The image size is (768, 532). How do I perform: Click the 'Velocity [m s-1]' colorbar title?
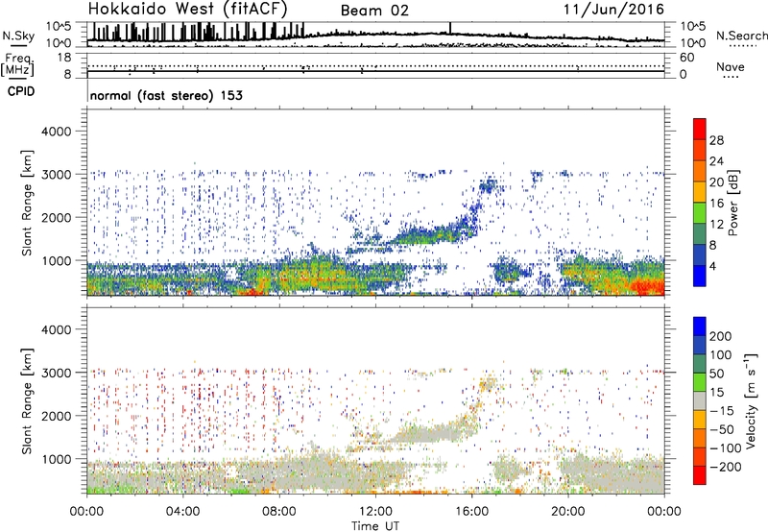pyautogui.click(x=751, y=401)
